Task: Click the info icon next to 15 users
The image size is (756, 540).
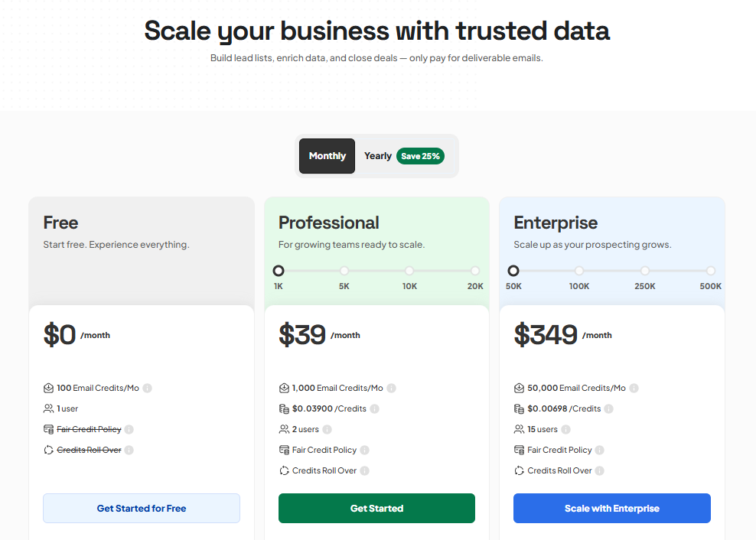Action: click(565, 429)
